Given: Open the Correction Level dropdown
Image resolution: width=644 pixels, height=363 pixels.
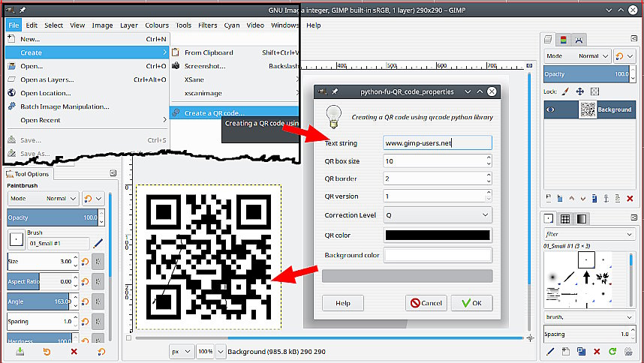Looking at the screenshot, I should click(x=438, y=215).
